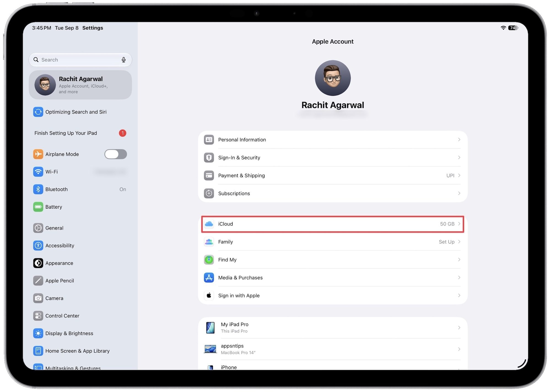551x392 pixels.
Task: Expand Family chevron next to Set Up
Action: 459,242
